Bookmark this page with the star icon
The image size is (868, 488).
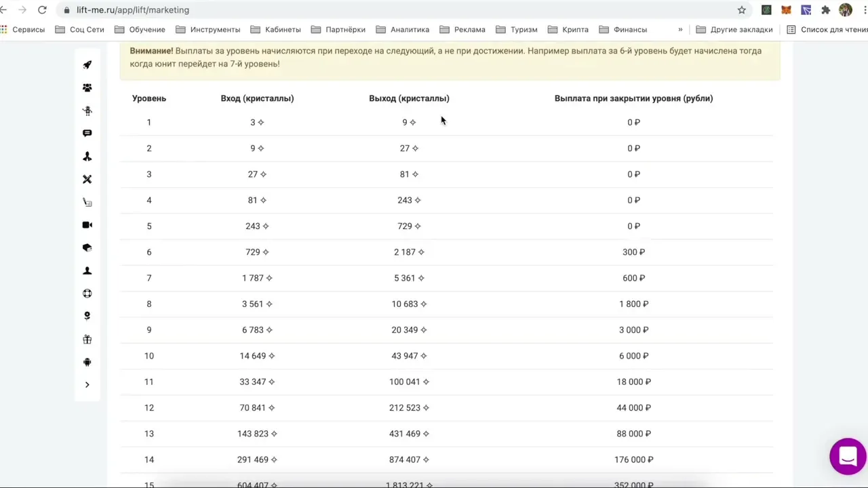742,10
